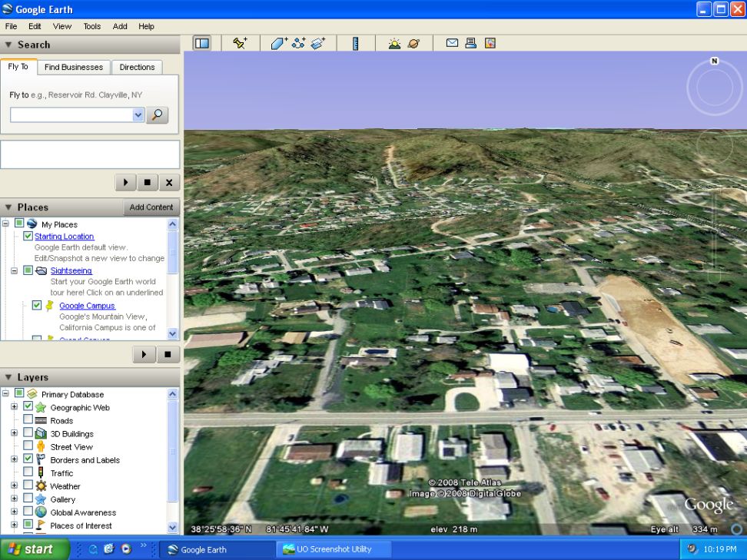
Task: Hide the sidebar using toolbar toggle
Action: (202, 43)
